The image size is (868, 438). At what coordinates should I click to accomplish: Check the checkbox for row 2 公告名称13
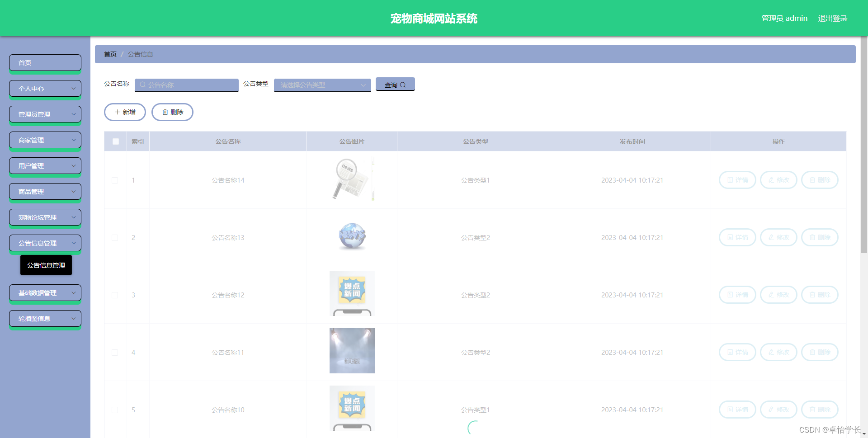115,238
